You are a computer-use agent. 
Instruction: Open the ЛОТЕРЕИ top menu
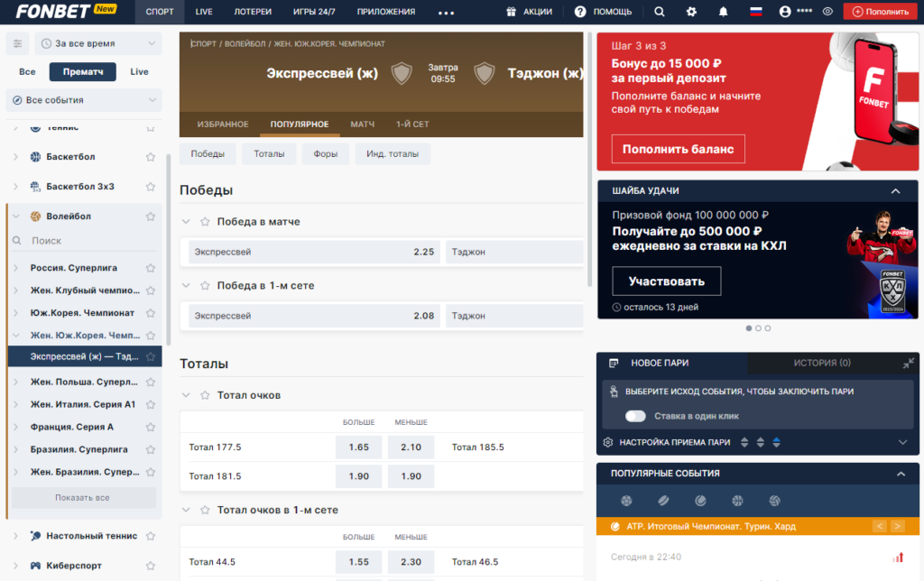(x=253, y=11)
